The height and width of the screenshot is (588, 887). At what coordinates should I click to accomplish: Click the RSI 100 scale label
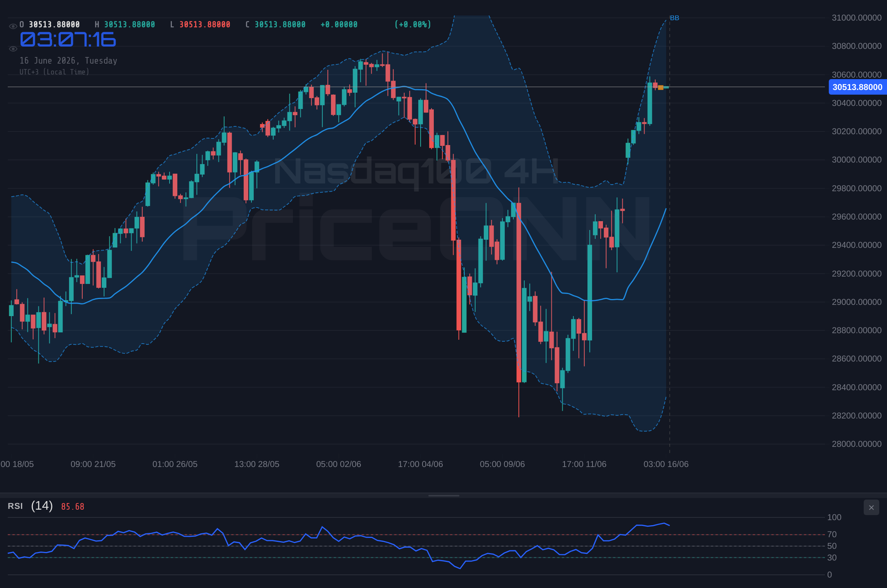pyautogui.click(x=834, y=517)
